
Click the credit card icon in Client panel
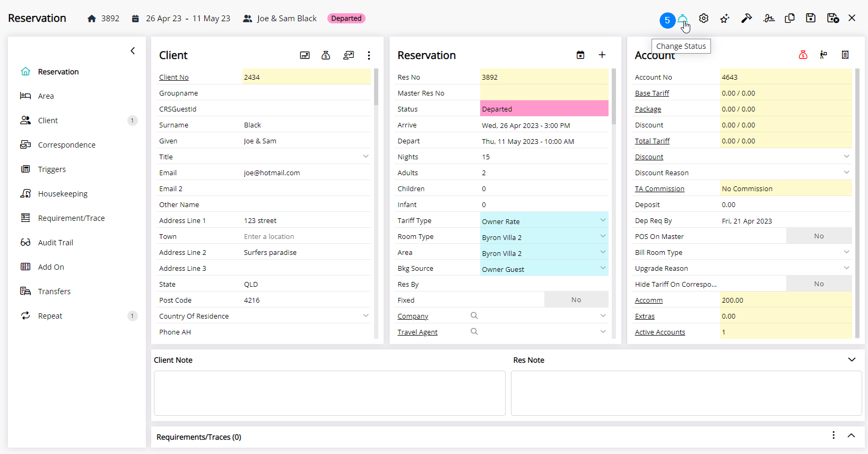pos(305,55)
